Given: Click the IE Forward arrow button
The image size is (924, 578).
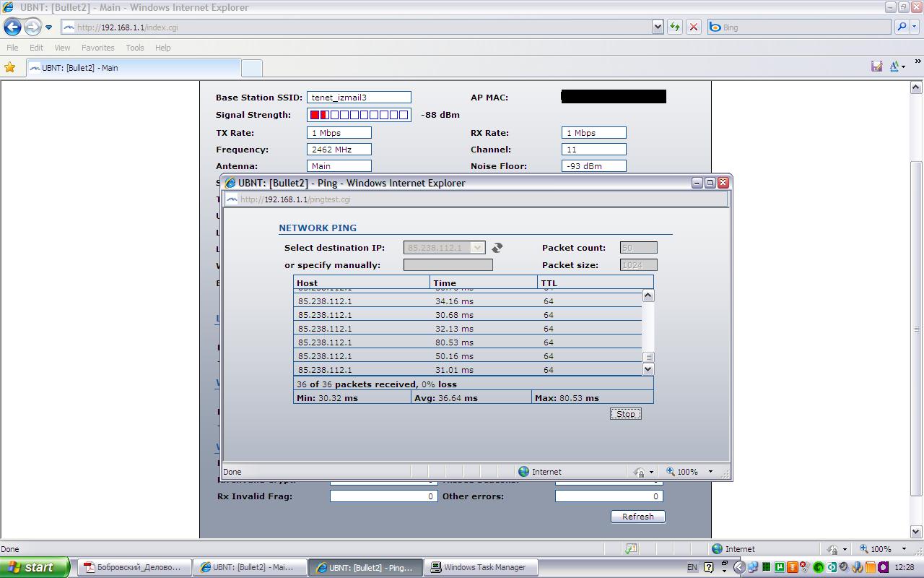Looking at the screenshot, I should (32, 27).
